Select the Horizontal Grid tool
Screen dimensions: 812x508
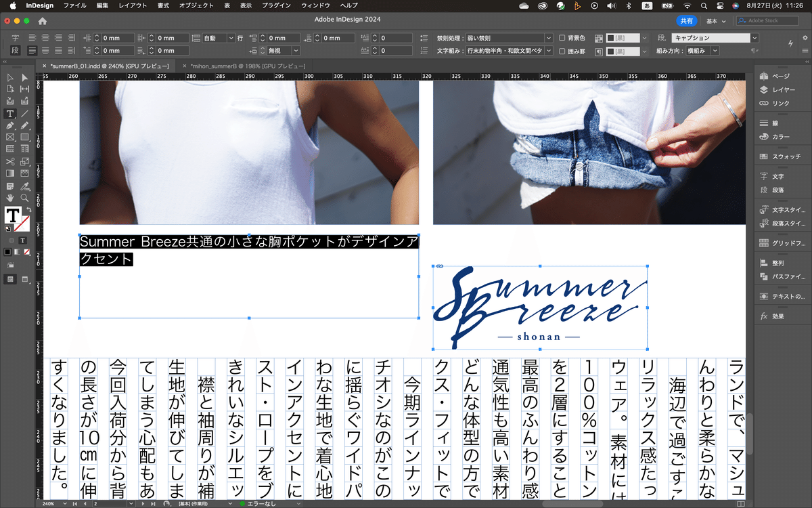pos(10,149)
